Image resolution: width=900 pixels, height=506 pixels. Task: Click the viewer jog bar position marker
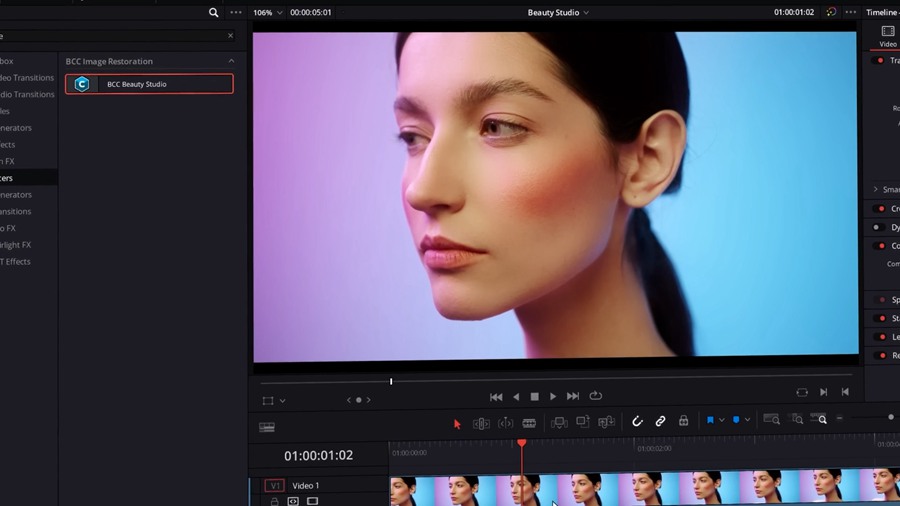pyautogui.click(x=391, y=381)
